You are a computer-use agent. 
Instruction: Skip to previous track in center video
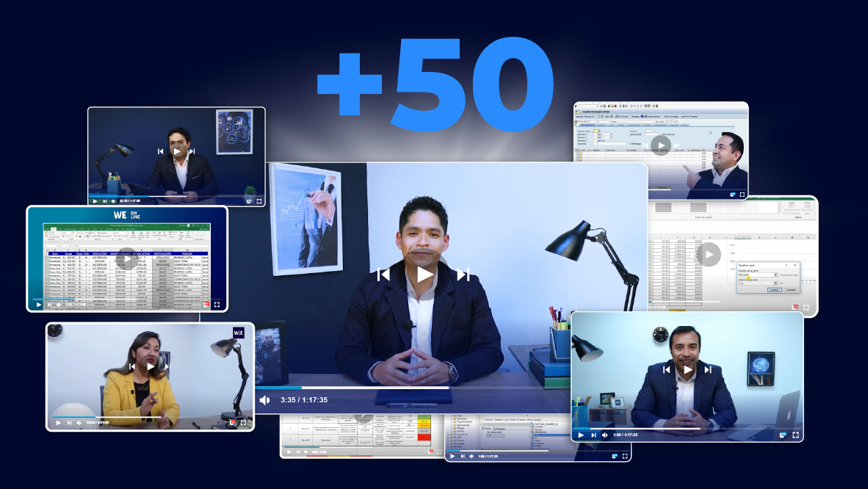pos(383,275)
